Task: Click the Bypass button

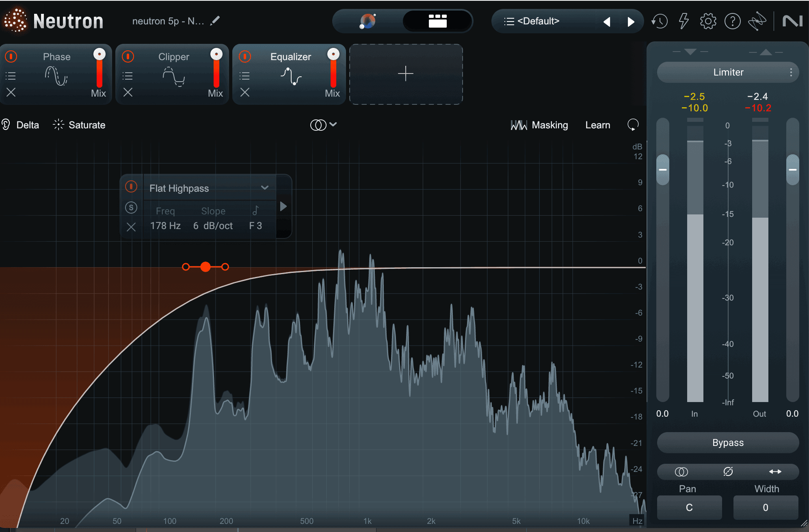Action: pos(728,443)
